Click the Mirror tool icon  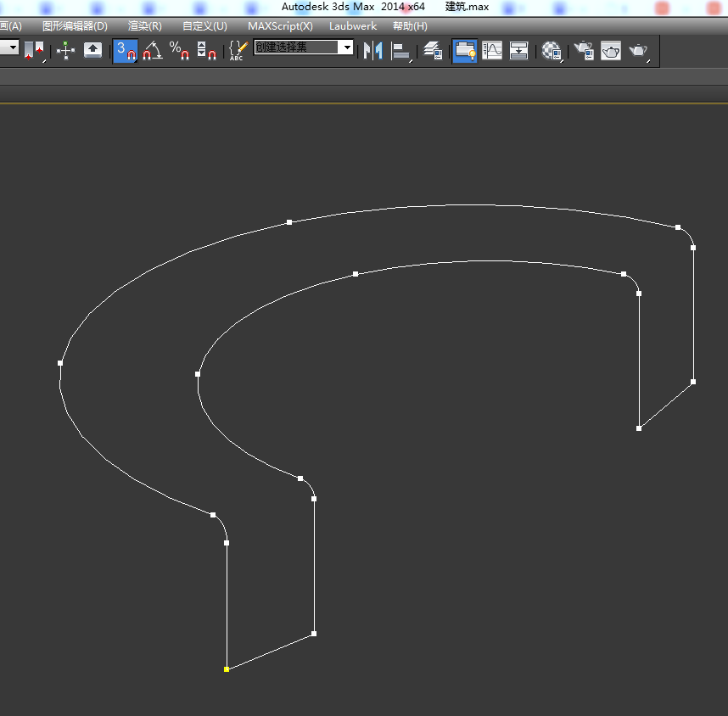[372, 51]
